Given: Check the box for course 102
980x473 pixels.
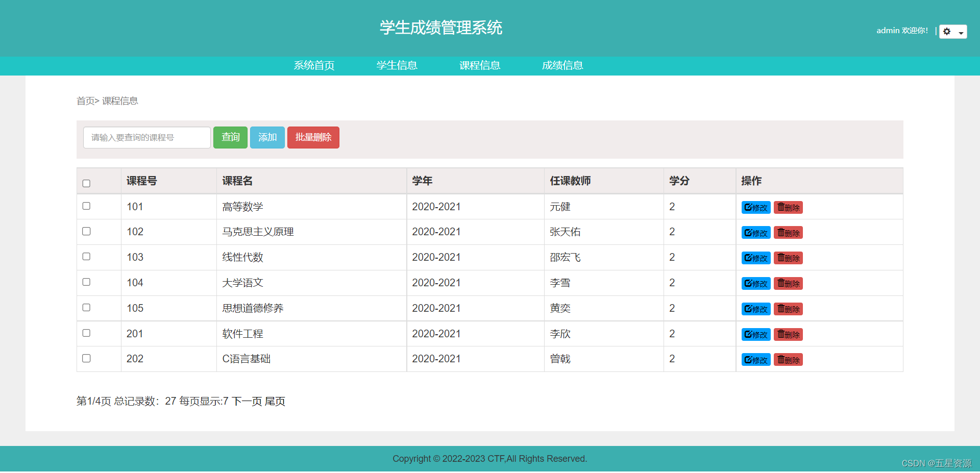Looking at the screenshot, I should pyautogui.click(x=86, y=231).
